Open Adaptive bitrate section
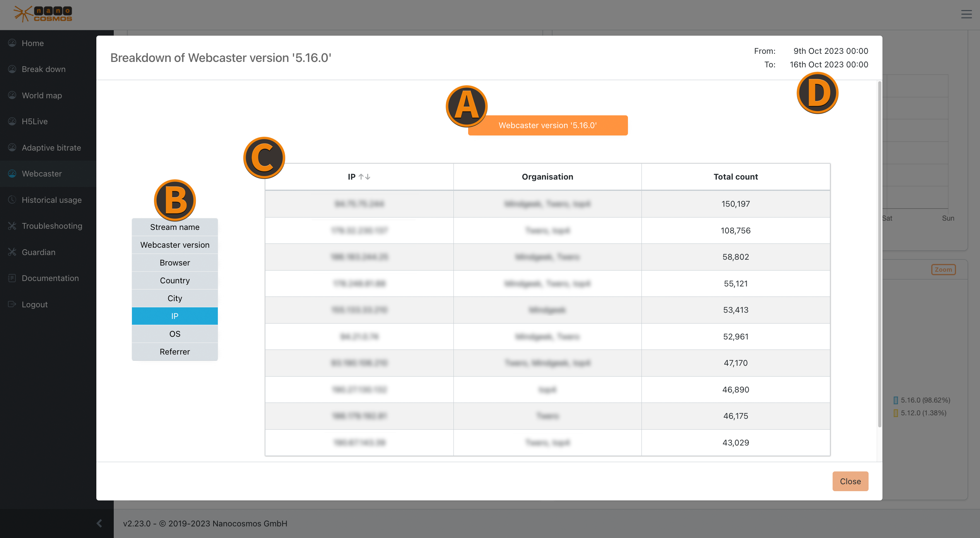980x538 pixels. pos(51,147)
